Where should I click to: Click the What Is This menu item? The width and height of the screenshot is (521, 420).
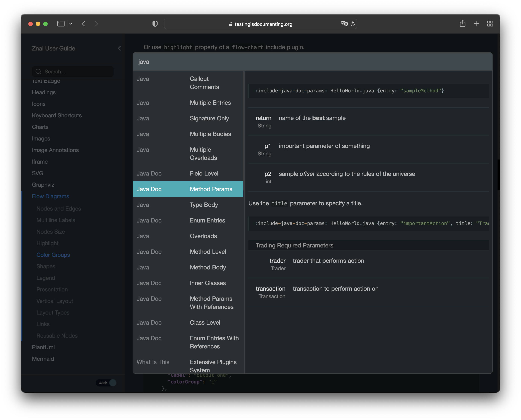[153, 362]
